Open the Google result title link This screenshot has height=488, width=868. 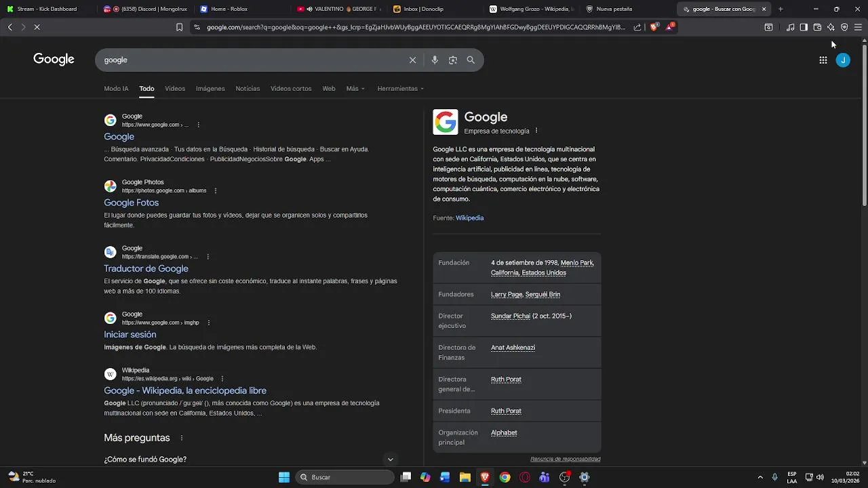[119, 136]
